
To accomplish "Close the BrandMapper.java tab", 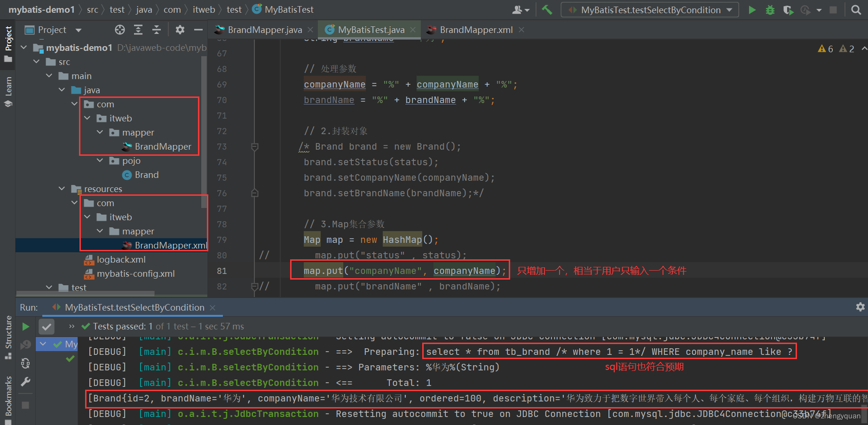I will point(310,30).
